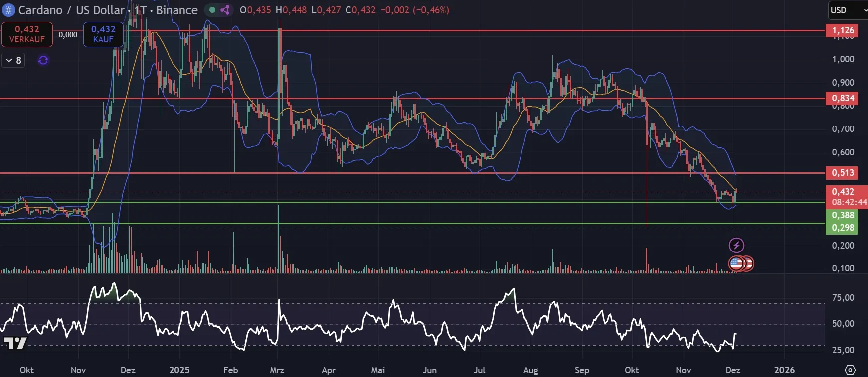Click the close value C0,432
Screen dimensions: 868x377
[x=360, y=10]
